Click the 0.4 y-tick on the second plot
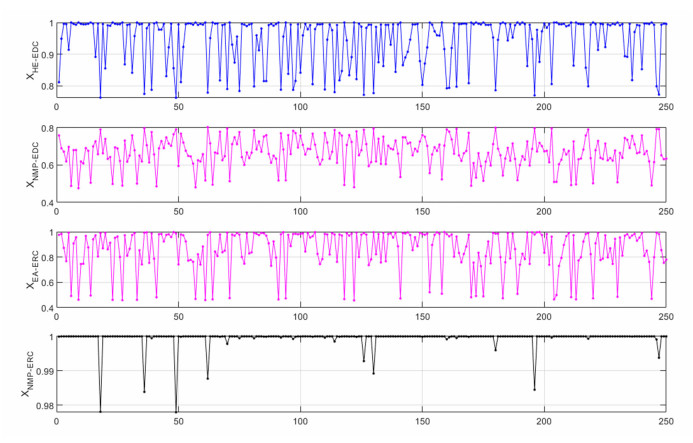Screen dimensions: 693x443 45,203
